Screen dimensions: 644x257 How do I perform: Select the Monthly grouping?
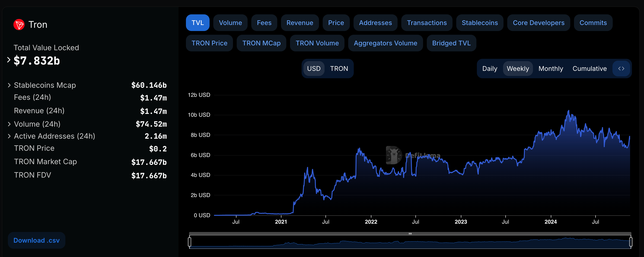pos(551,69)
